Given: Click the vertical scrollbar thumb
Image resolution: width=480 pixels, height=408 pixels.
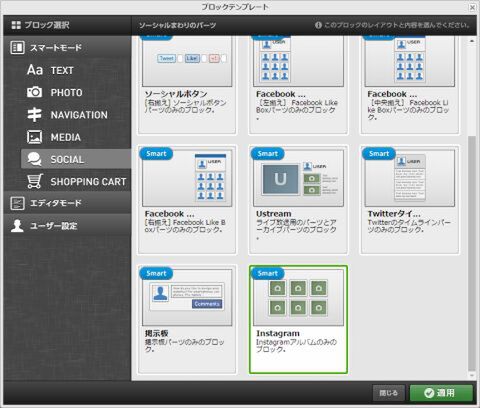Looking at the screenshot, I should click(471, 253).
